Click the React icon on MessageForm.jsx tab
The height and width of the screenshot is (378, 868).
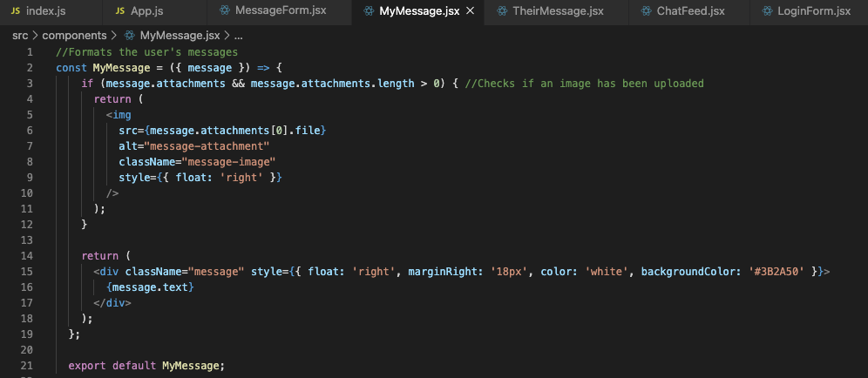click(x=224, y=10)
